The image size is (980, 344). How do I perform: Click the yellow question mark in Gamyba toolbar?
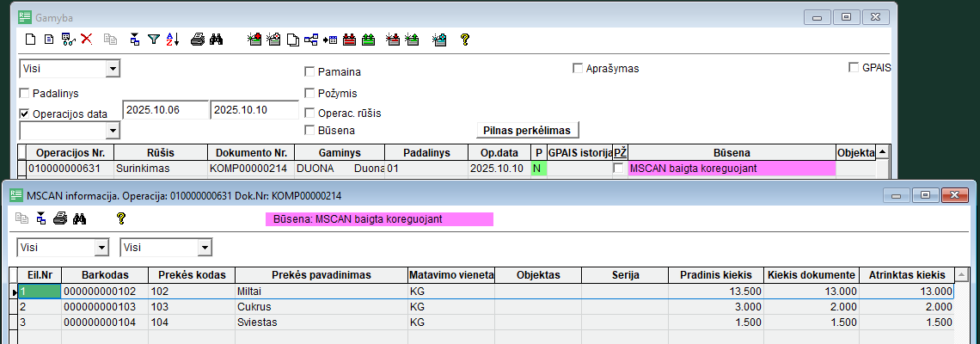point(464,39)
